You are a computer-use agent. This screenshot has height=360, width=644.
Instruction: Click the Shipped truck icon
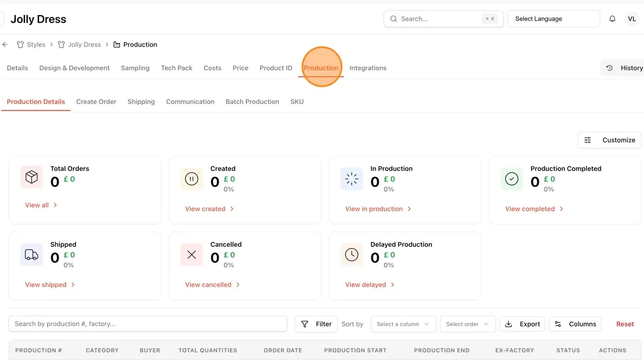pyautogui.click(x=32, y=255)
